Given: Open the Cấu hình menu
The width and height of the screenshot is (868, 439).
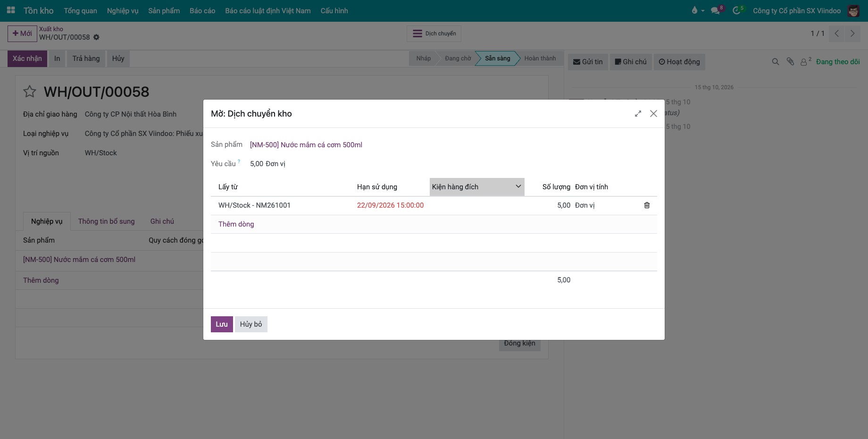Looking at the screenshot, I should [334, 10].
